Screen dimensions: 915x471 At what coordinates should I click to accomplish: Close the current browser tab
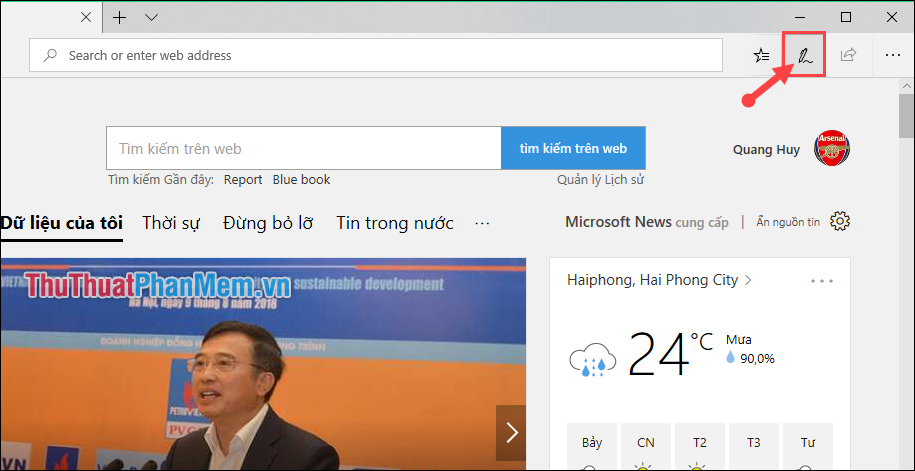[86, 18]
